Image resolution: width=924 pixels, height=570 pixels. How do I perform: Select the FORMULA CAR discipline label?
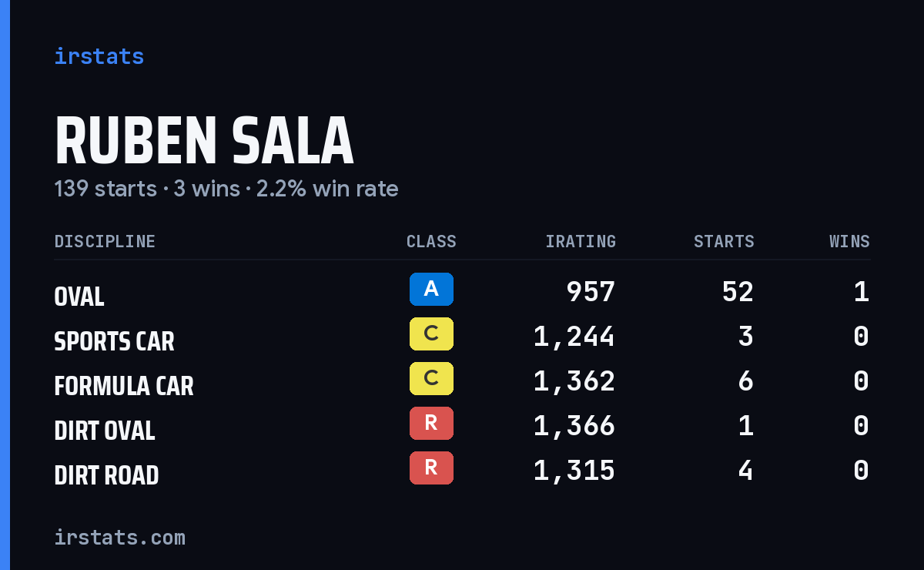124,385
